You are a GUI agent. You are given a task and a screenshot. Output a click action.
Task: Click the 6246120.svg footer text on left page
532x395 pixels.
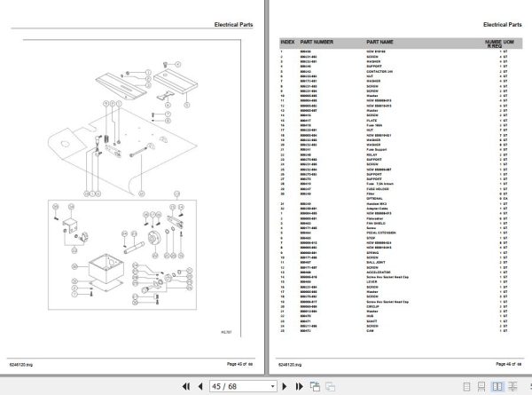pos(21,365)
